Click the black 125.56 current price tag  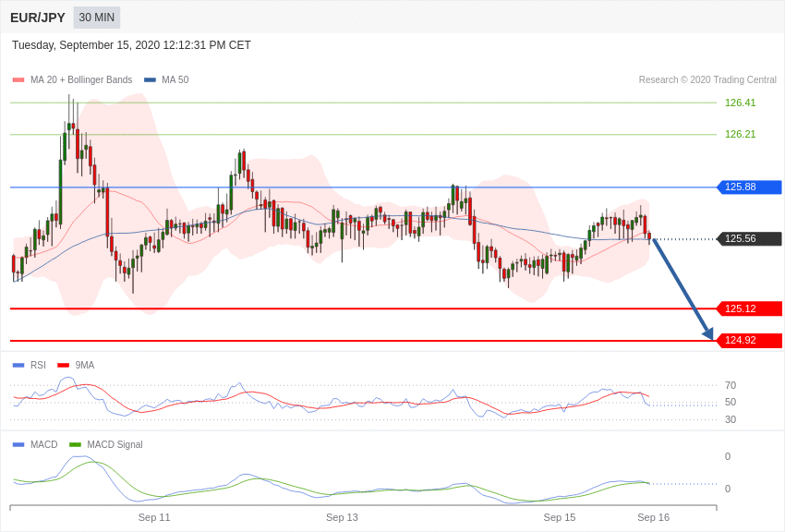tap(750, 238)
